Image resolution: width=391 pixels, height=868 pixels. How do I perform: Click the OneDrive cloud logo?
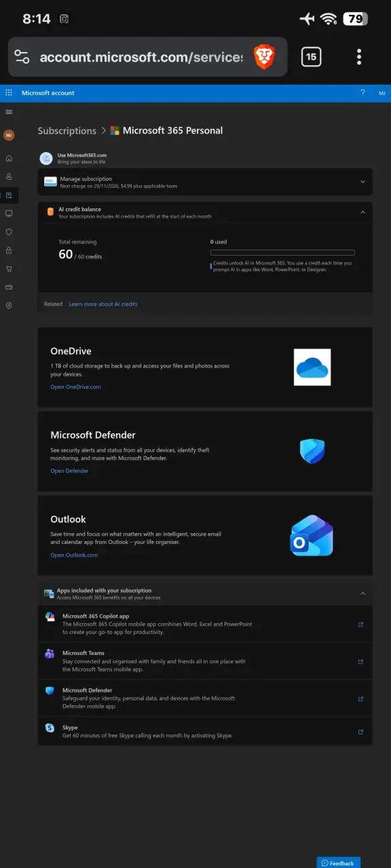(312, 368)
